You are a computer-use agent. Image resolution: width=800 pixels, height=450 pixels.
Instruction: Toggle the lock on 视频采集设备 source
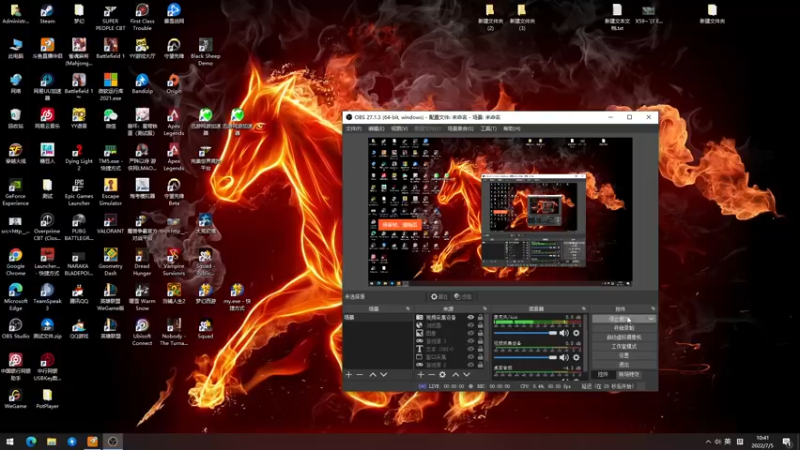480,317
